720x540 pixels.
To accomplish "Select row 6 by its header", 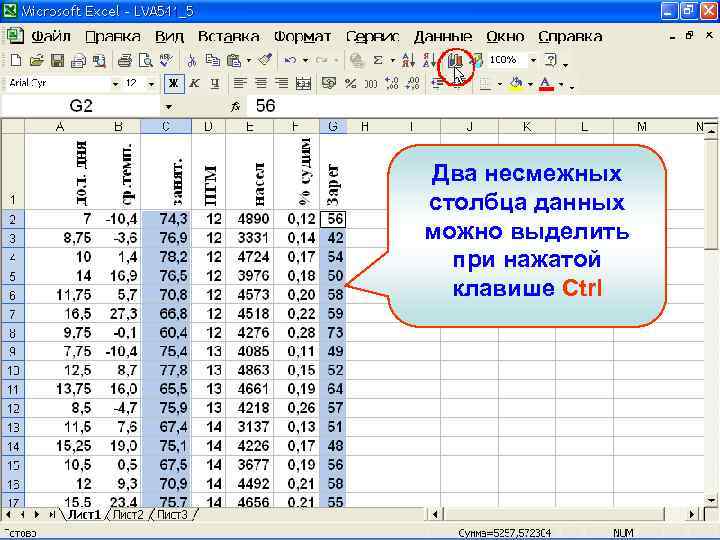I will (x=12, y=295).
